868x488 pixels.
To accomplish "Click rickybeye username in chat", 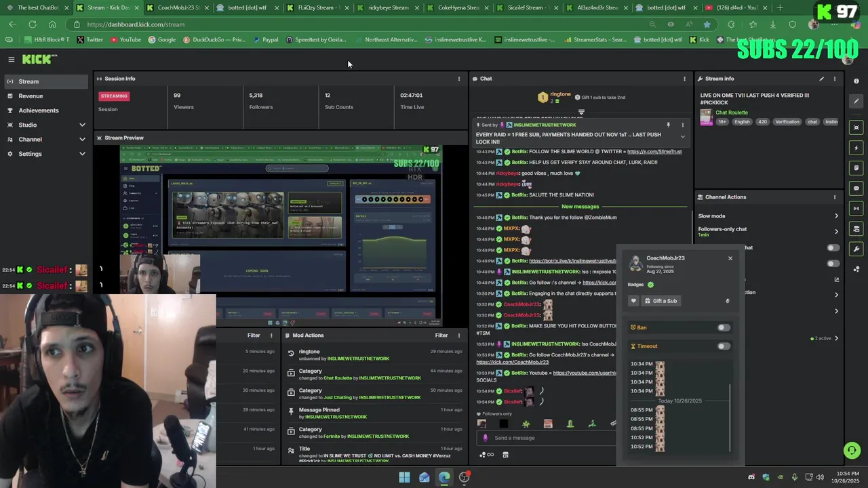I will point(507,174).
